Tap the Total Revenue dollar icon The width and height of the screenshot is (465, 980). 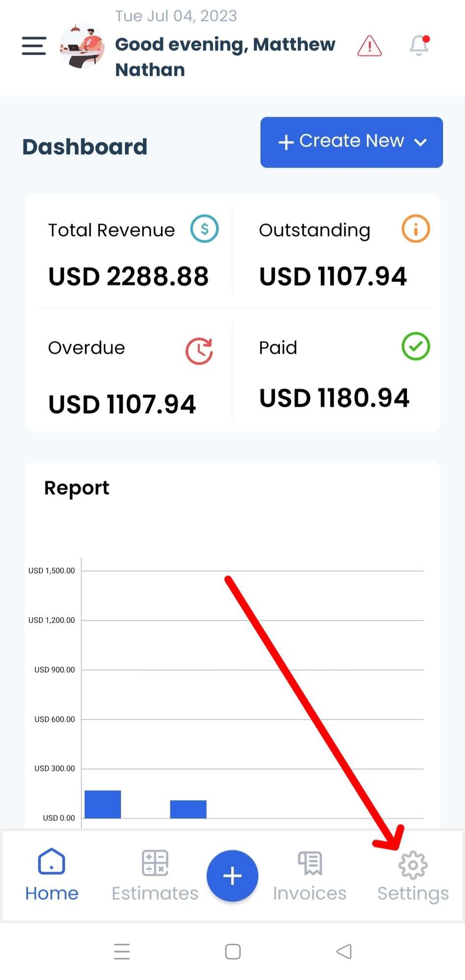point(204,229)
